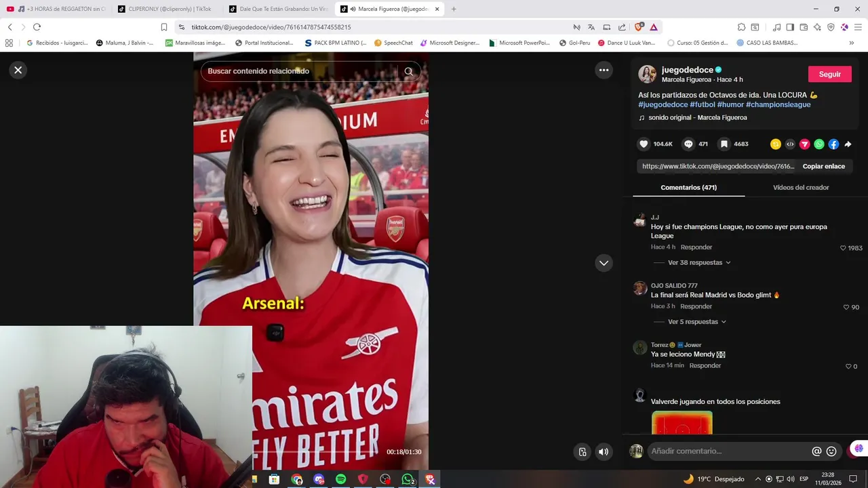Expand 'Ver 38 respuestas' under J.J comment
868x488 pixels.
(x=699, y=262)
